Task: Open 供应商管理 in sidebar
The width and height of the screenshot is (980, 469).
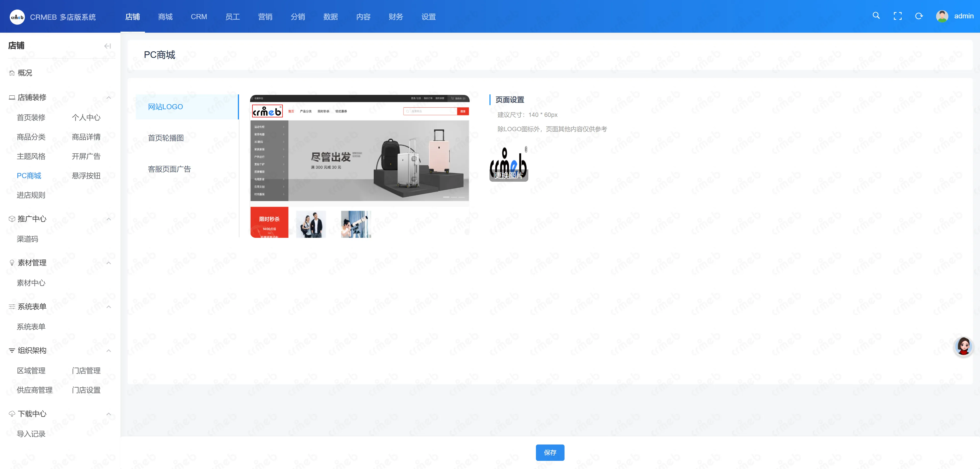Action: pos(35,390)
